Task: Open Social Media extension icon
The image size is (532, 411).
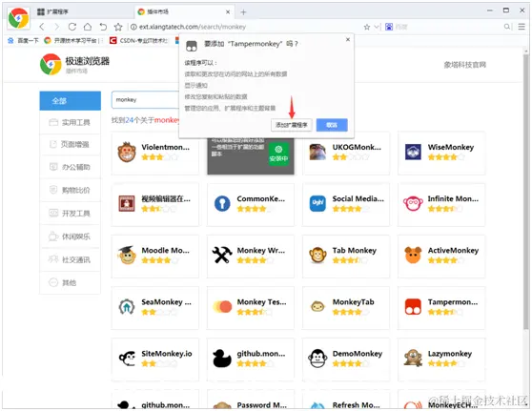Action: 317,204
